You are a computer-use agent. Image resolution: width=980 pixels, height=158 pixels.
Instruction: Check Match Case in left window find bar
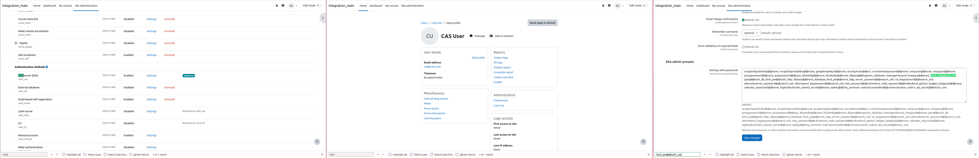[85, 155]
